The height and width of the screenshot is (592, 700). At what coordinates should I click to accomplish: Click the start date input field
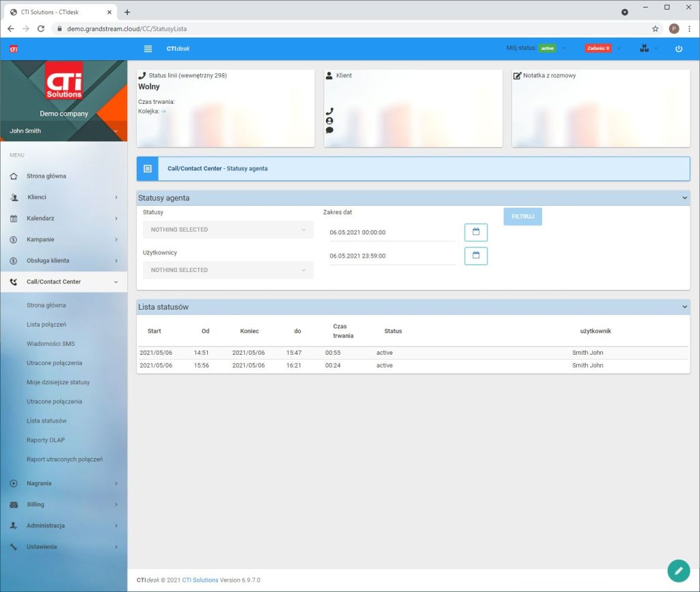click(x=391, y=232)
